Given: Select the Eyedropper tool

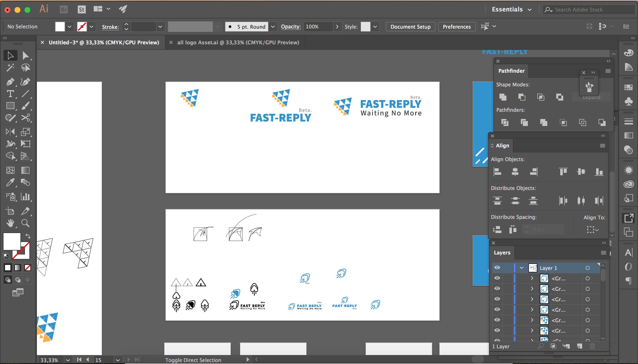Looking at the screenshot, I should pyautogui.click(x=10, y=182).
